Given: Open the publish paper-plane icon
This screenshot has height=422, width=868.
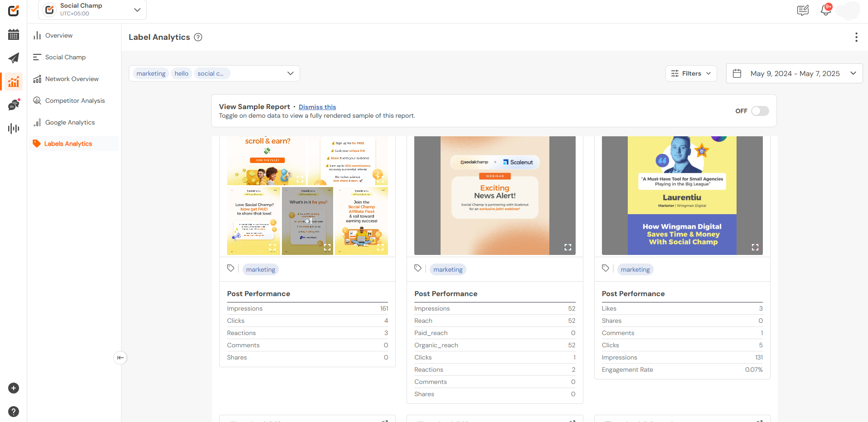Looking at the screenshot, I should (x=14, y=58).
